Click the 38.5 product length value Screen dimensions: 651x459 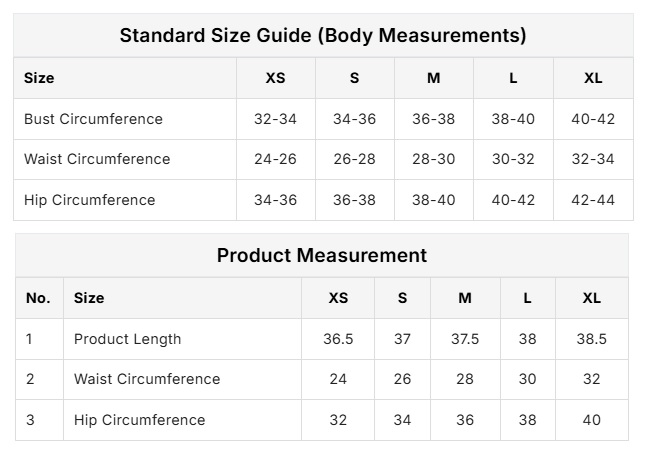[592, 339]
